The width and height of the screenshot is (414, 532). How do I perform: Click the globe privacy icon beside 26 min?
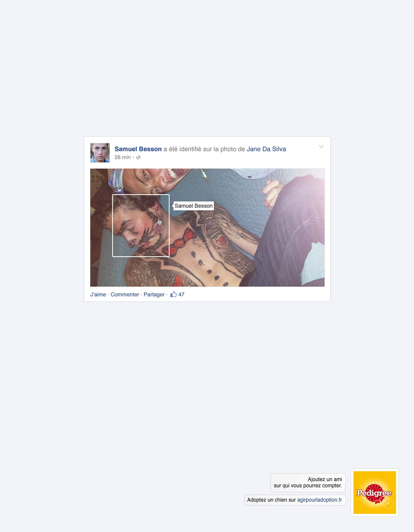[138, 157]
